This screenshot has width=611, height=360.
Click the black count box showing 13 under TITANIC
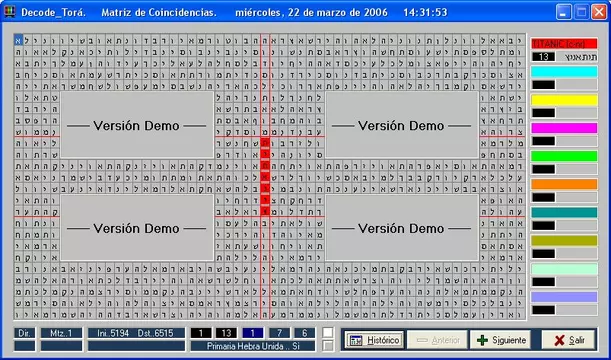[x=543, y=57]
